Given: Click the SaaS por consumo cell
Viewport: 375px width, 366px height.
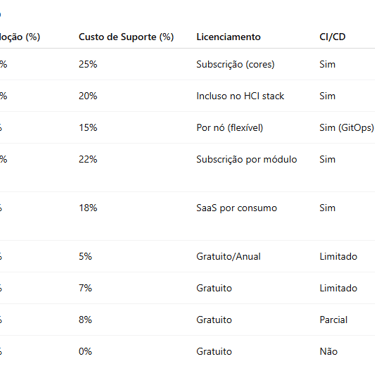Looking at the screenshot, I should click(x=237, y=208).
